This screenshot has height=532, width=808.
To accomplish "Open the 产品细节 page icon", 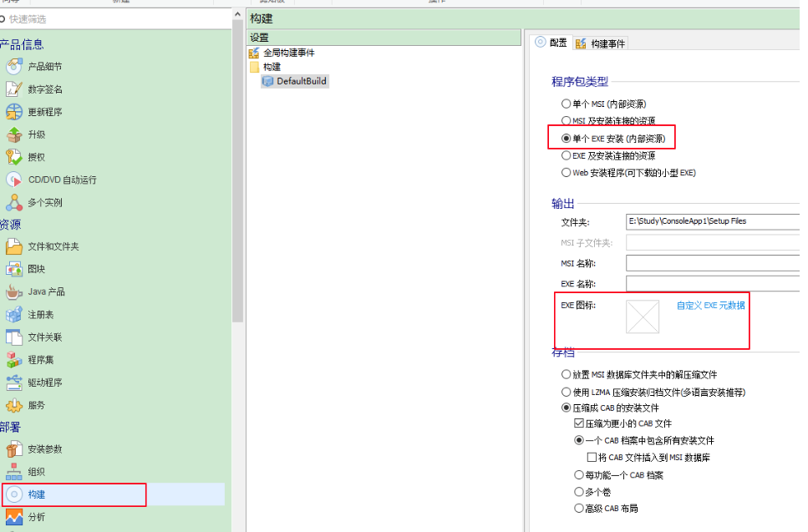I will coord(14,67).
